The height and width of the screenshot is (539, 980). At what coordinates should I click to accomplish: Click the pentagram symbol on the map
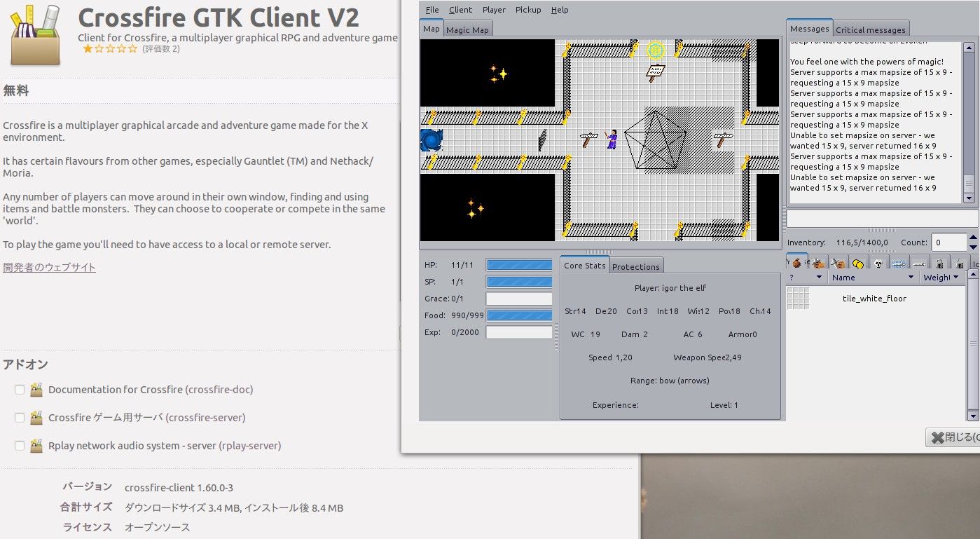click(x=656, y=140)
